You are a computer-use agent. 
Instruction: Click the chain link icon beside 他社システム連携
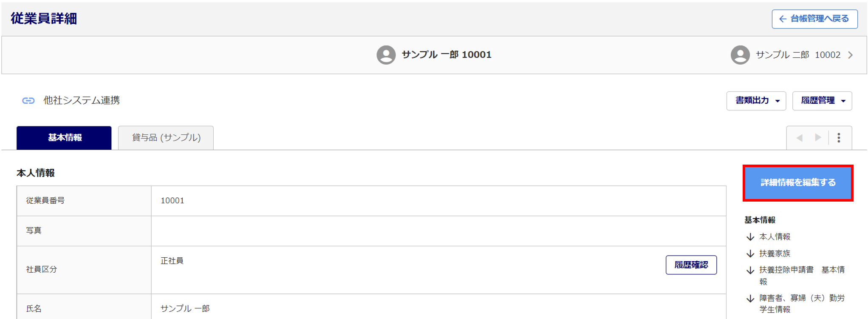28,100
